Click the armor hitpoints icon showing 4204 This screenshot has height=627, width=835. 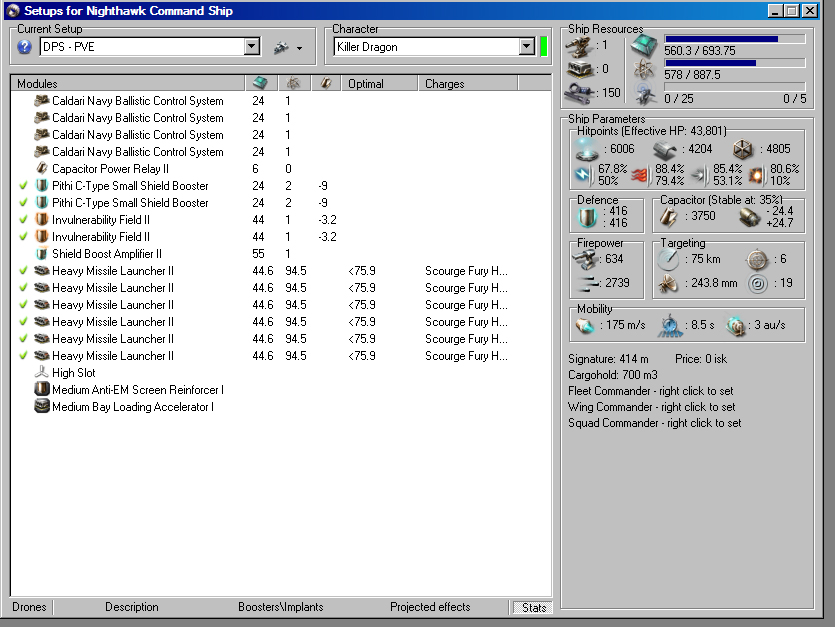665,151
